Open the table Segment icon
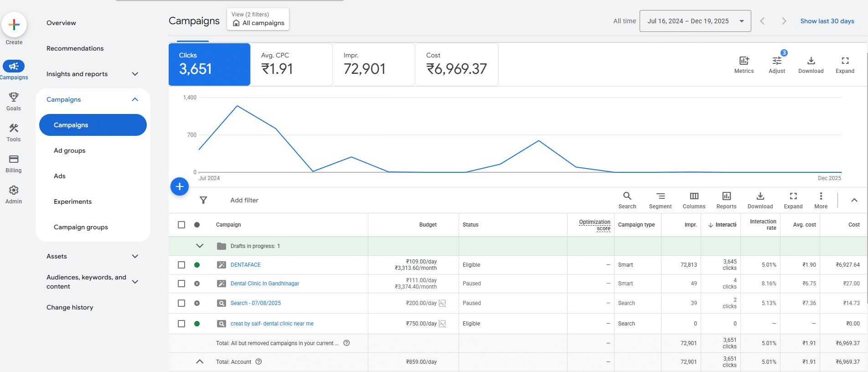 tap(660, 196)
